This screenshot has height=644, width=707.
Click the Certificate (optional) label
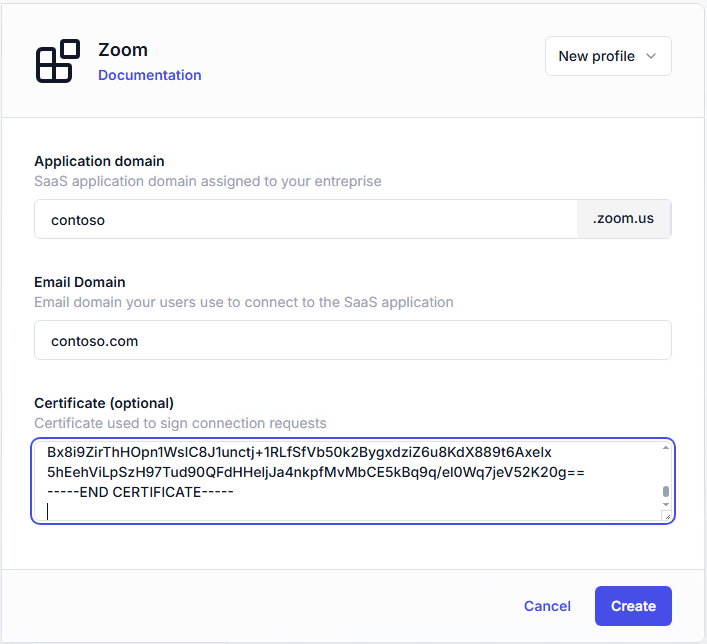pos(104,403)
